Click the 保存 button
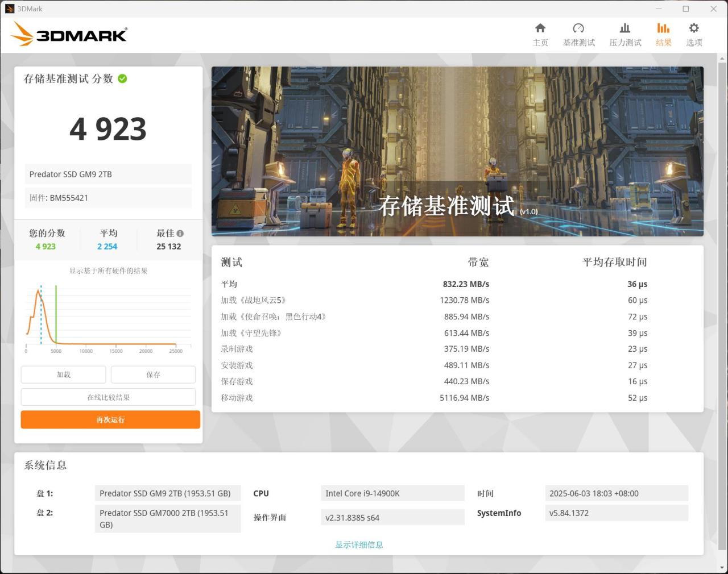 click(153, 375)
